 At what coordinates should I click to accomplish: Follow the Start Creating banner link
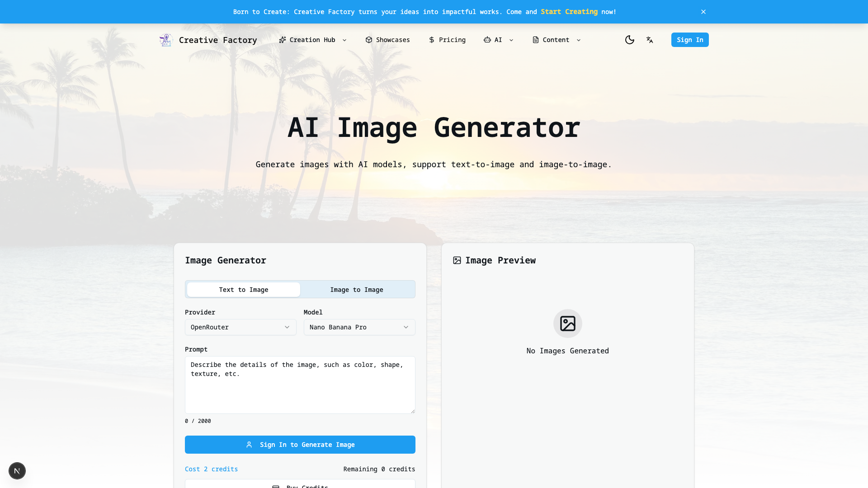tap(569, 12)
